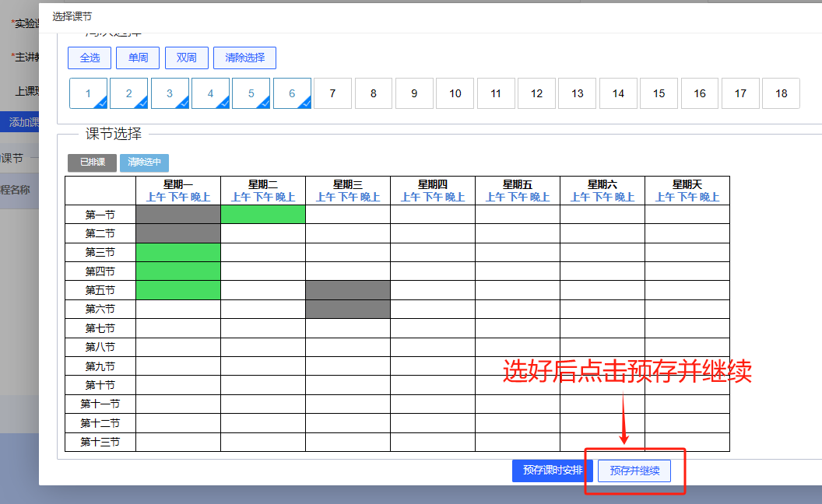Click 上午 link under 星期一 header
The image size is (822, 504).
tap(156, 198)
